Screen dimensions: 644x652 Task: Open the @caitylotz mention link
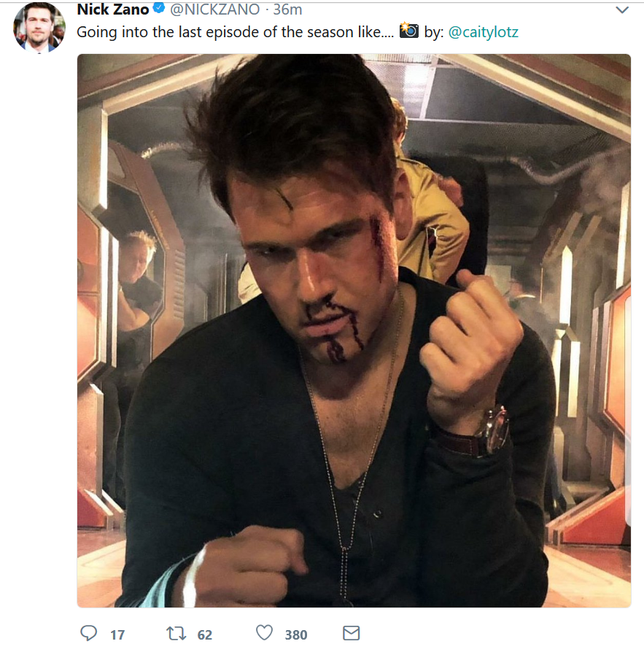[x=483, y=32]
